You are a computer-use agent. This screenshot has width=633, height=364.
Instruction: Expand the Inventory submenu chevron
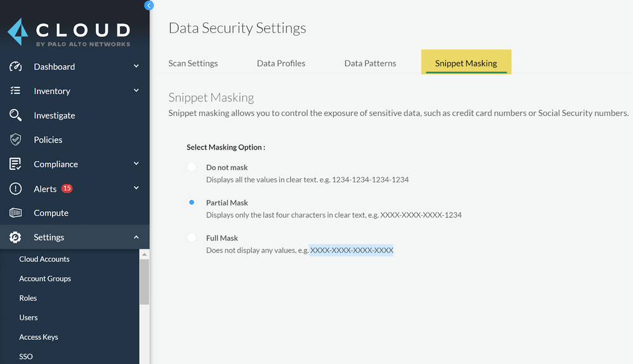point(136,91)
